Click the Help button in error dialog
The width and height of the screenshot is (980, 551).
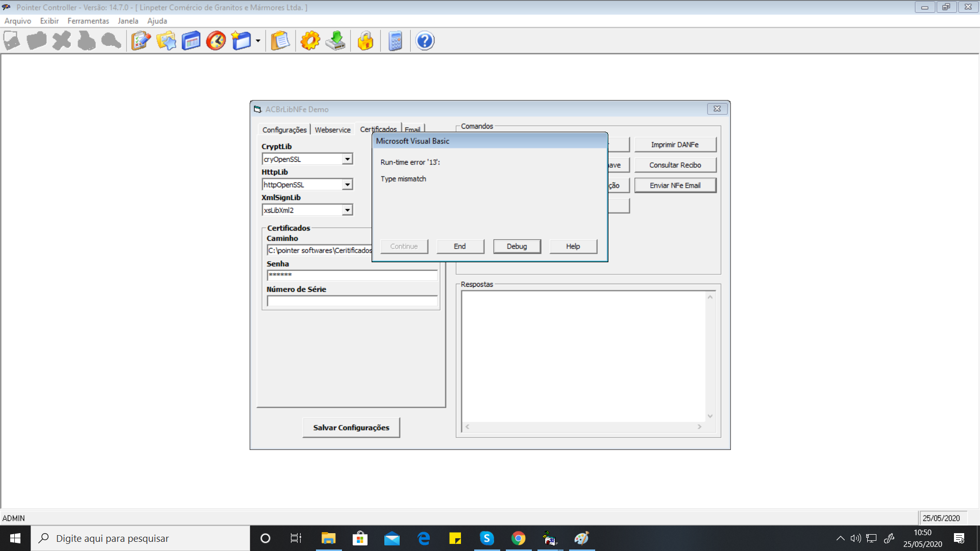[x=573, y=246]
